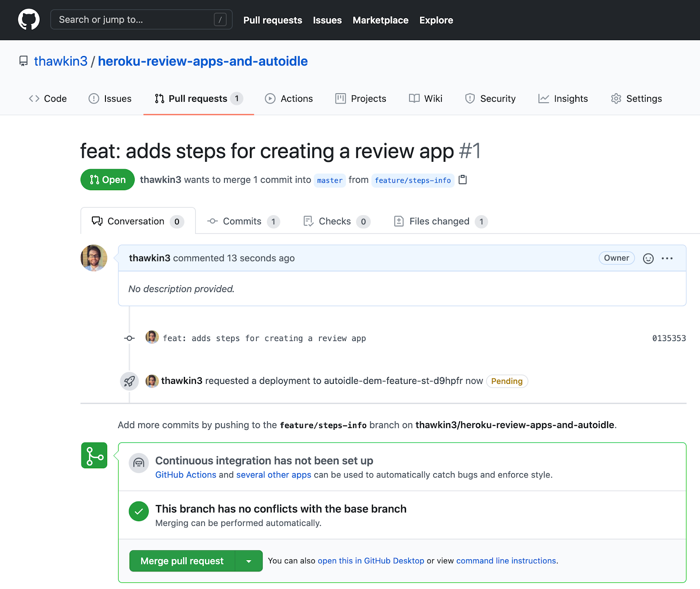
Task: Open repository Settings tab
Action: click(637, 99)
